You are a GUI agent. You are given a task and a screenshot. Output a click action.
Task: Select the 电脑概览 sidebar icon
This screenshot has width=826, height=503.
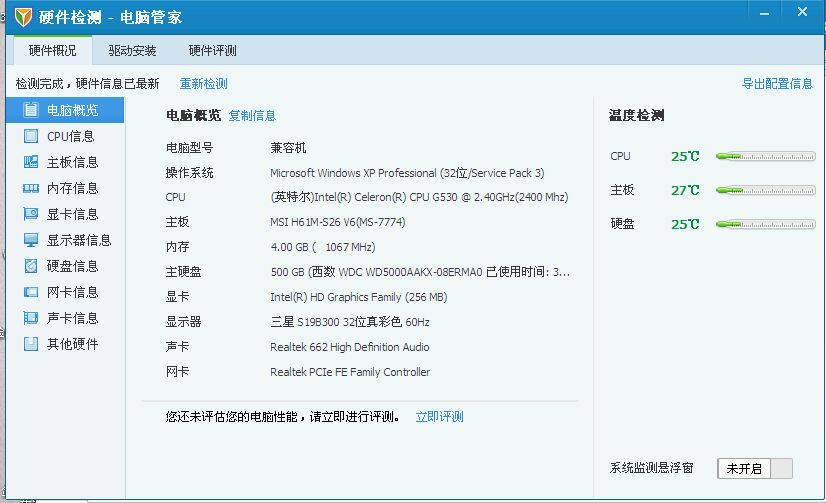[31, 110]
